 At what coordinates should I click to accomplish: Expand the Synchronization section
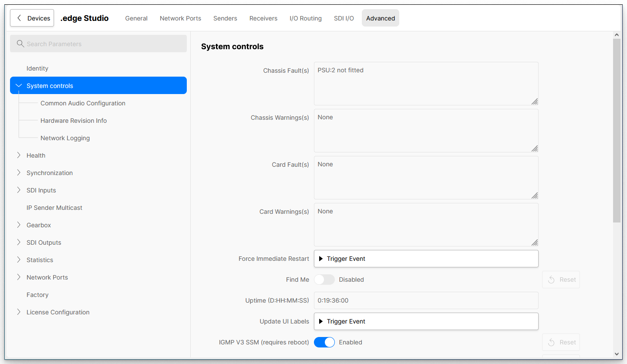(19, 173)
